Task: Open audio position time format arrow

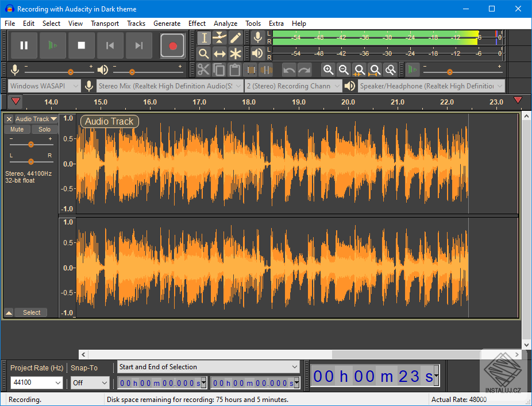Action: point(436,376)
